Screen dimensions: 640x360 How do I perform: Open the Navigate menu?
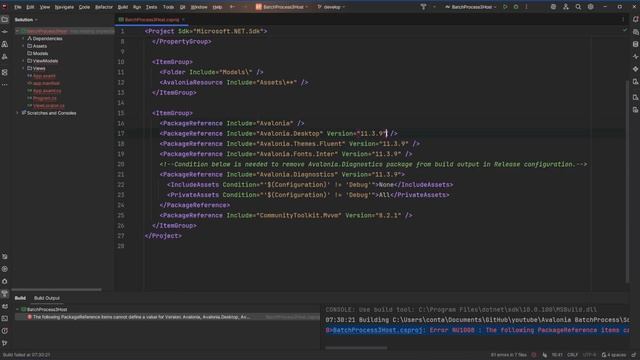(x=64, y=7)
